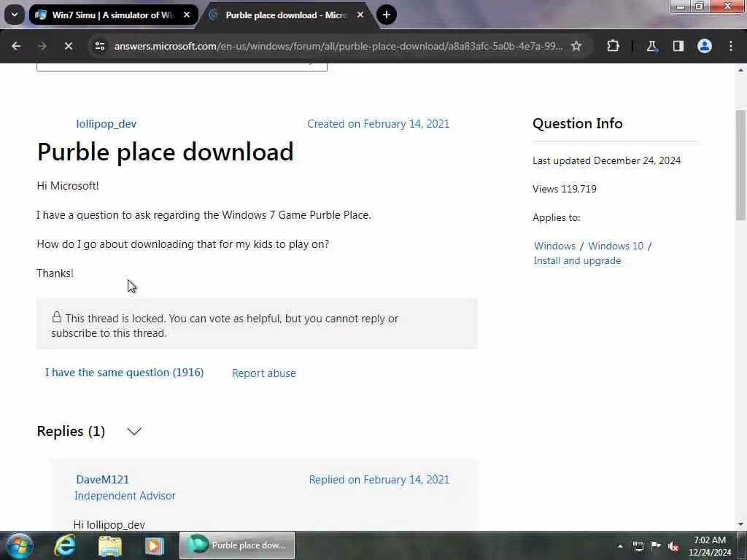The height and width of the screenshot is (560, 747).
Task: Click the Independent Advisor label
Action: pos(125,496)
